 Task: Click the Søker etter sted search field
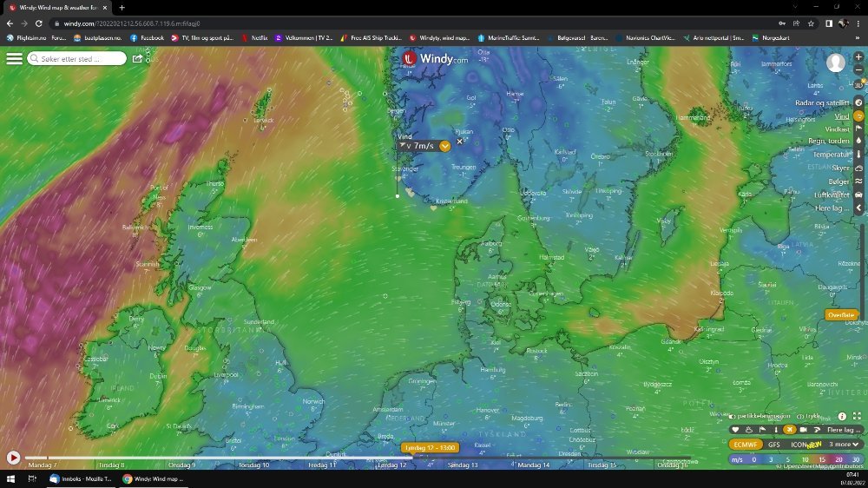point(77,58)
